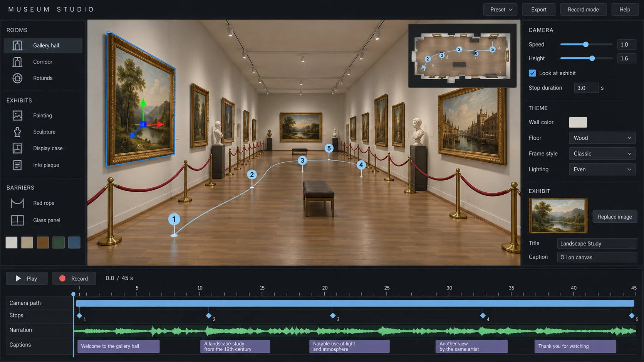Open the Frame style dropdown
This screenshot has width=644, height=362.
click(602, 153)
